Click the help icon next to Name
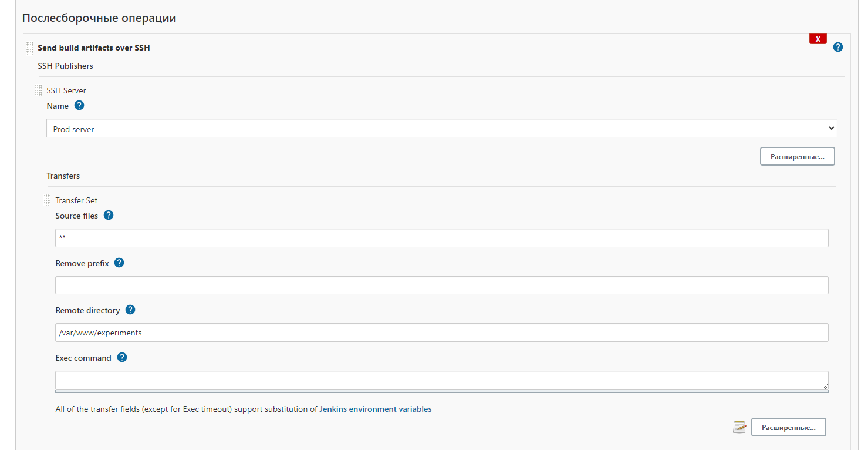 pos(79,106)
